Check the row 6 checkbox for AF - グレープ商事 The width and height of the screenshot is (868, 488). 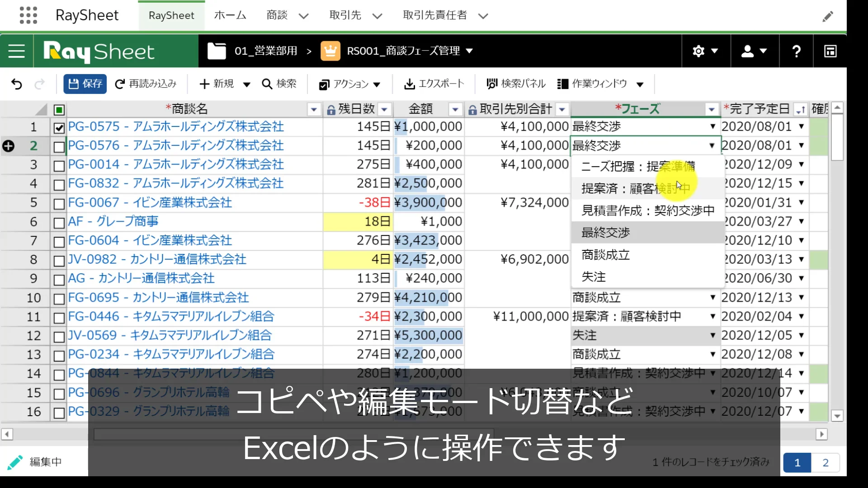click(59, 223)
